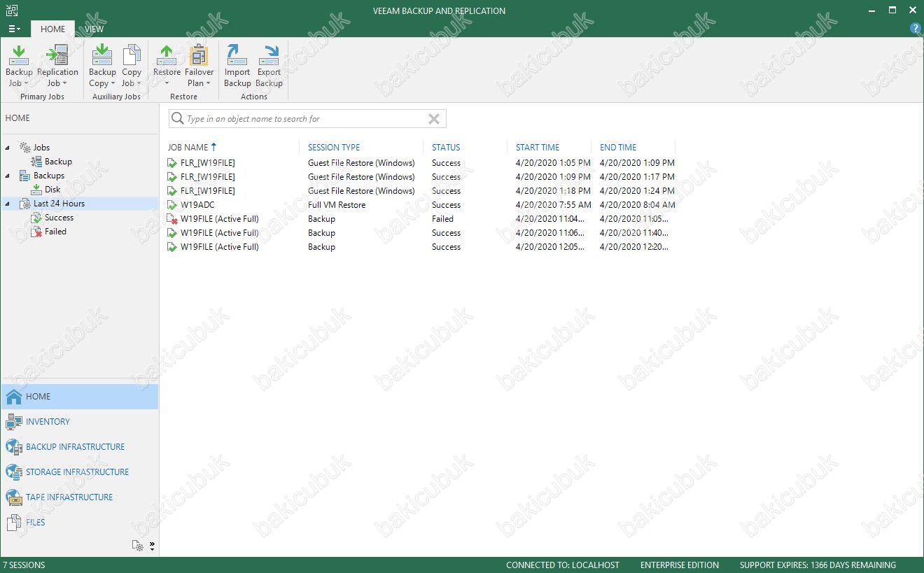Screen dimensions: 924x573
Task: Select the FLR_[W19FILE] session started 1:05 PM
Action: (x=421, y=163)
